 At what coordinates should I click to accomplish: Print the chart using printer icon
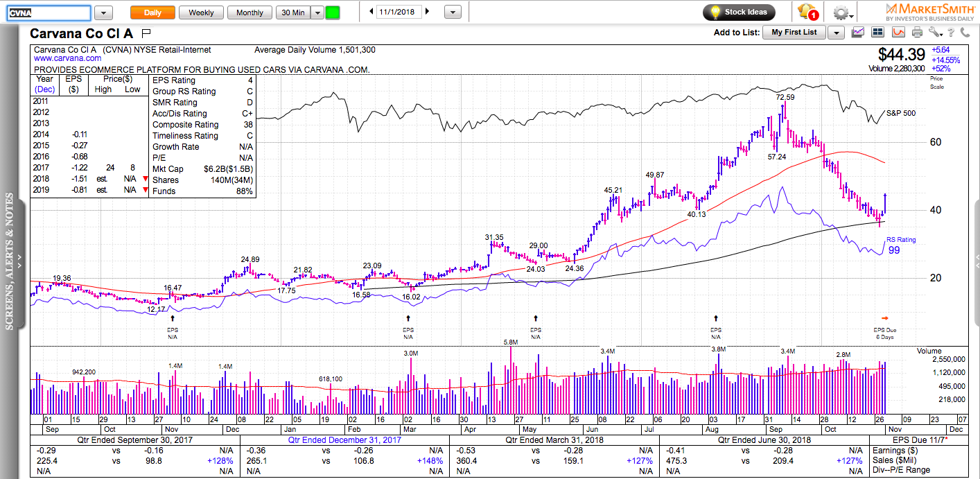tap(918, 32)
